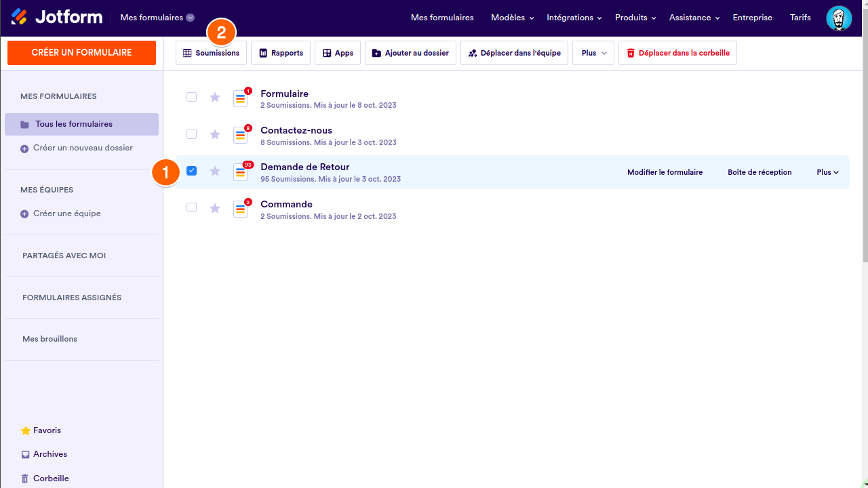Expand the toolbar Plus dropdown
This screenshot has height=488, width=868.
(593, 53)
